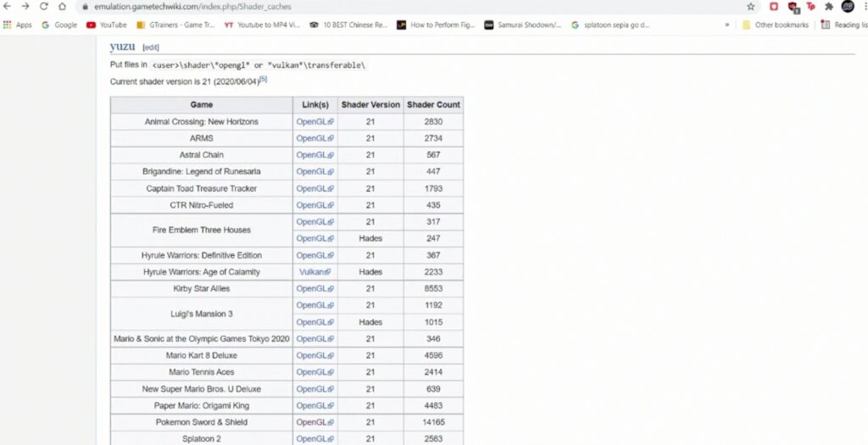Open OpenGL link for Mario Tennis Aces
The image size is (868, 445).
click(315, 372)
